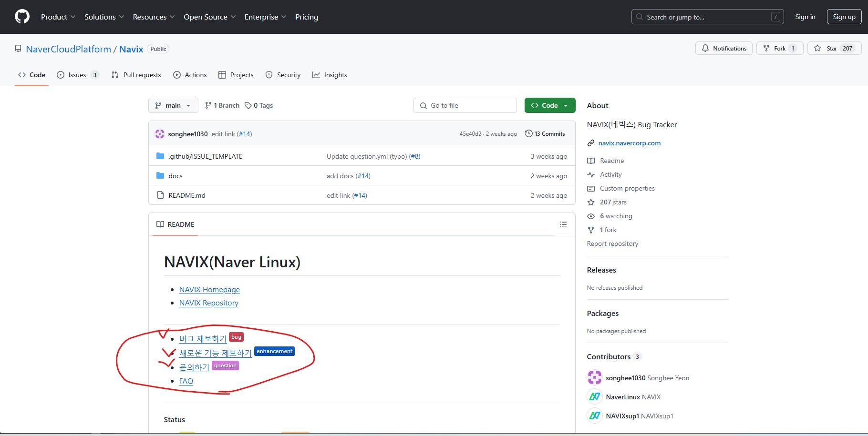Click the Notifications bell button

[724, 48]
